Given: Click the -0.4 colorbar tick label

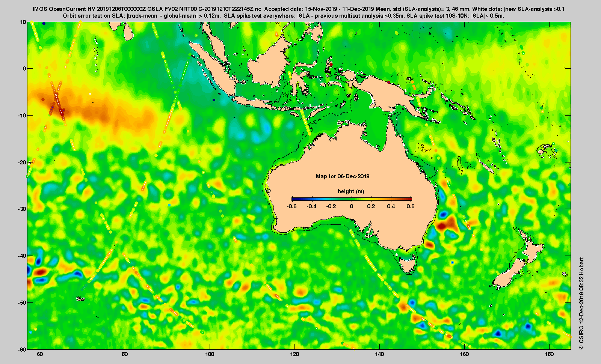Looking at the screenshot, I should (311, 206).
